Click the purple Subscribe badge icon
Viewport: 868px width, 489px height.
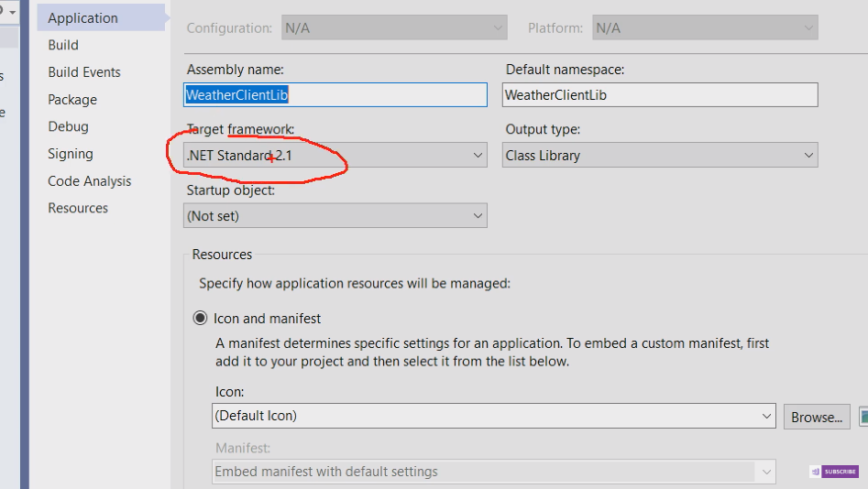[834, 472]
